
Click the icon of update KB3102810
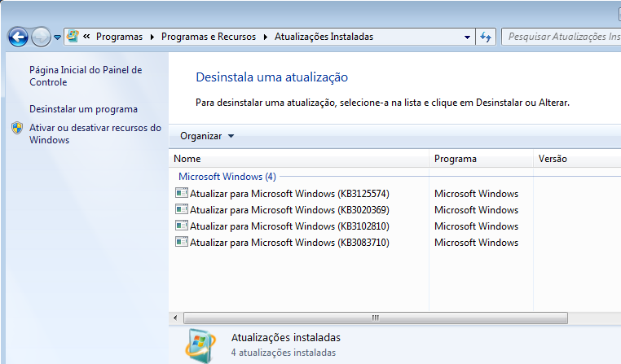pos(182,226)
